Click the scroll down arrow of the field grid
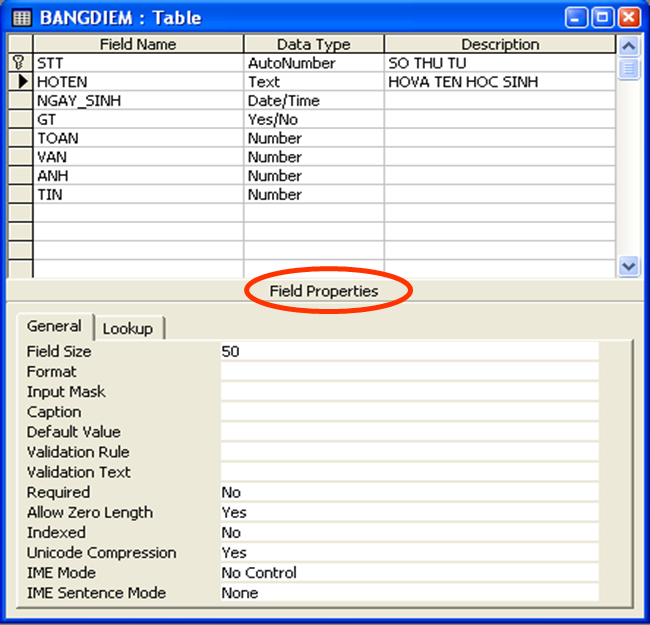Viewport: 650px width, 625px height. pyautogui.click(x=629, y=266)
